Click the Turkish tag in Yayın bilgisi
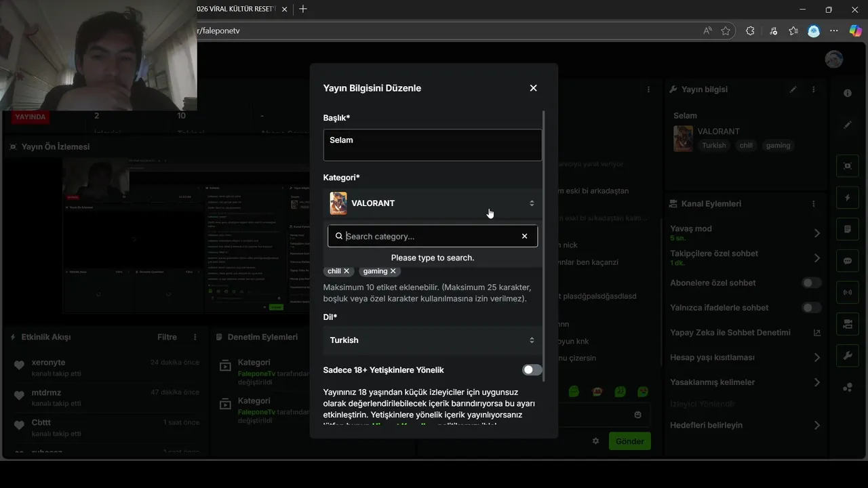 (x=713, y=145)
